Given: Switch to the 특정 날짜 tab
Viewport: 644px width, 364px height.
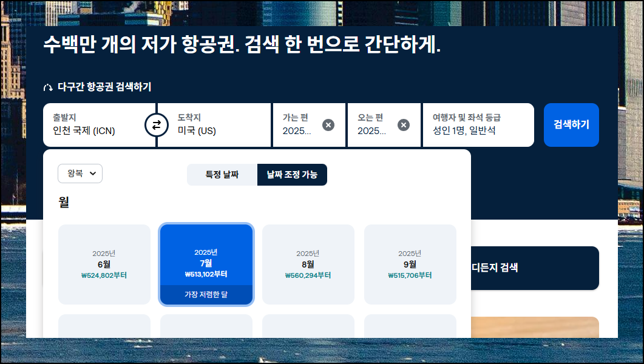Looking at the screenshot, I should (x=222, y=174).
